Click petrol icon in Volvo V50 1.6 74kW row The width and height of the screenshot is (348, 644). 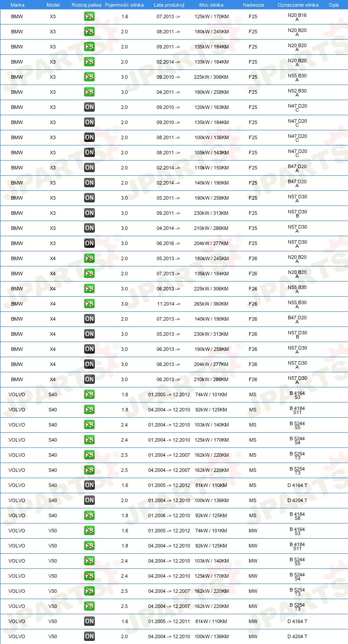pyautogui.click(x=89, y=531)
